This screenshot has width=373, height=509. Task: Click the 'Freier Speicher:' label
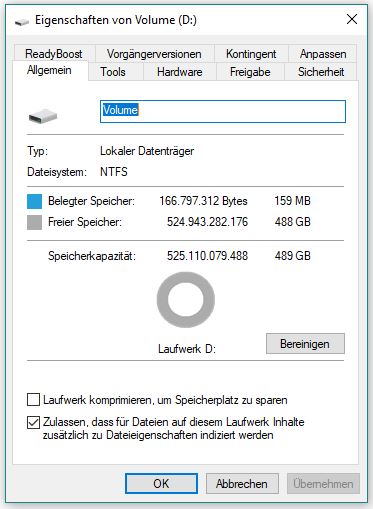click(85, 222)
